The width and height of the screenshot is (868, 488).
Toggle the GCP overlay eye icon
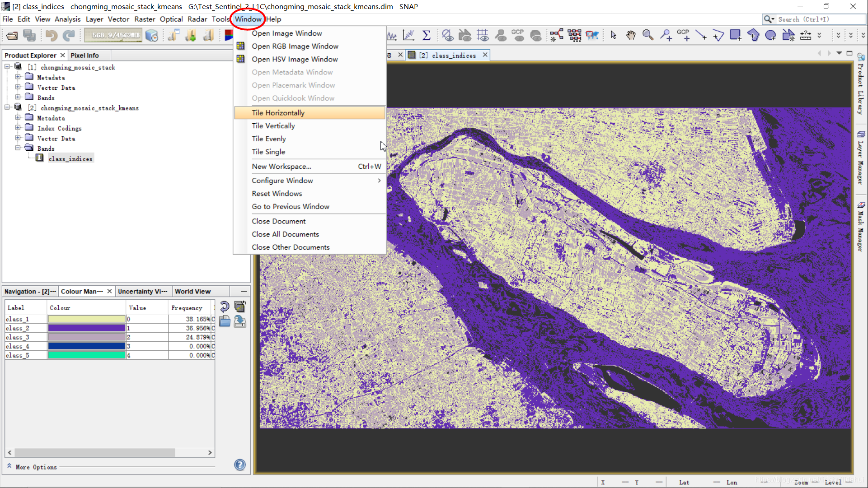pos(518,35)
